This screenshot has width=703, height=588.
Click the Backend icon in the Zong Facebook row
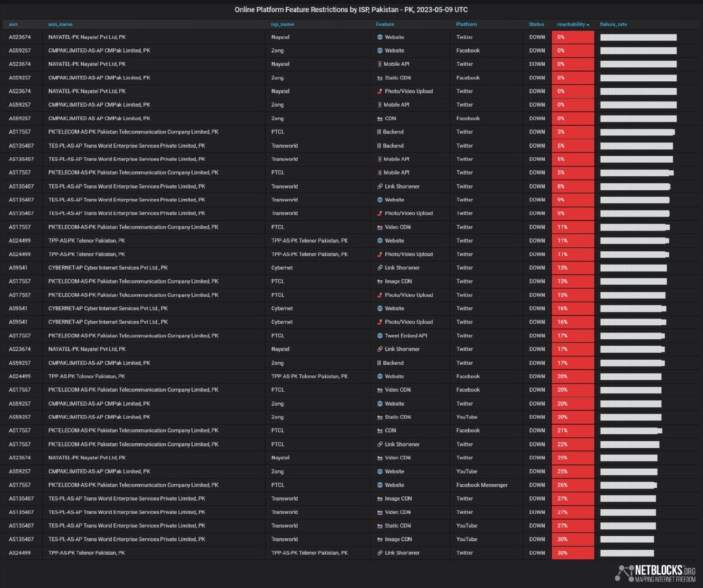coord(380,363)
